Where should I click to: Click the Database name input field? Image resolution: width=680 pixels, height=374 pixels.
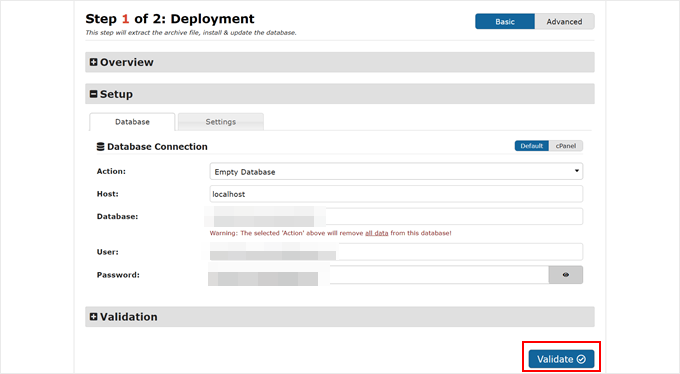396,217
